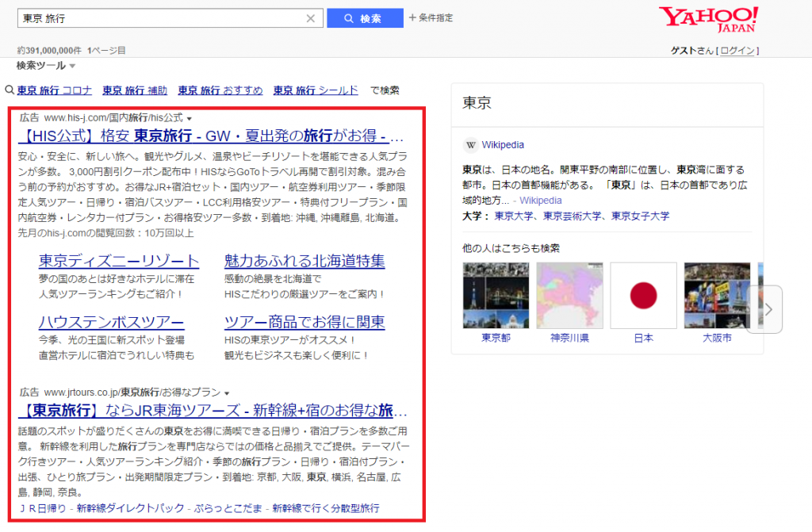
Task: Open the 東京芸術大学 link
Action: tap(573, 216)
